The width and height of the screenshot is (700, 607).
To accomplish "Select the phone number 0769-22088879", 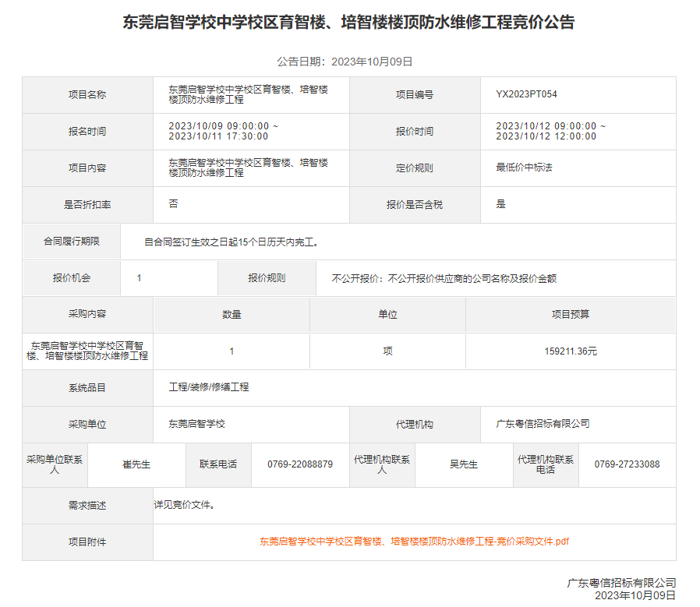I will point(300,464).
